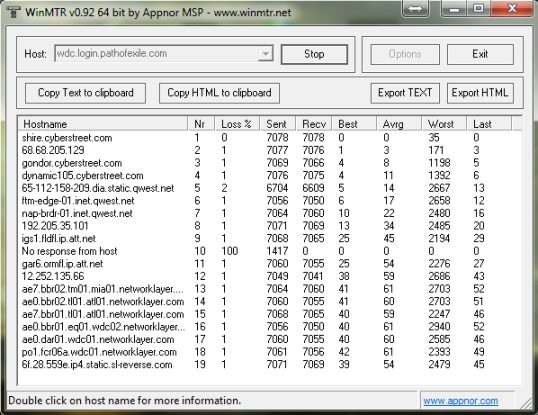
Task: Click Copy HTML to clipboard
Action: tap(219, 93)
